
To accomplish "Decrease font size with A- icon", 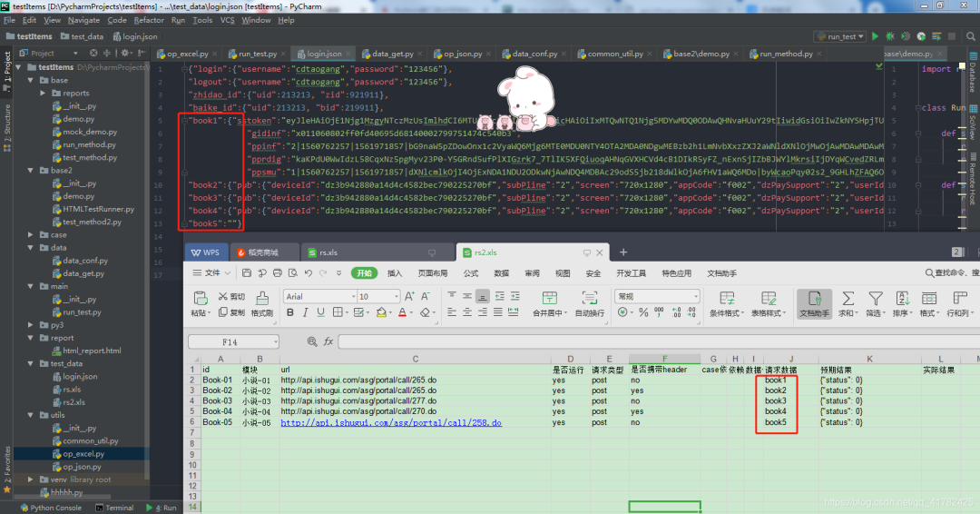I will point(425,296).
